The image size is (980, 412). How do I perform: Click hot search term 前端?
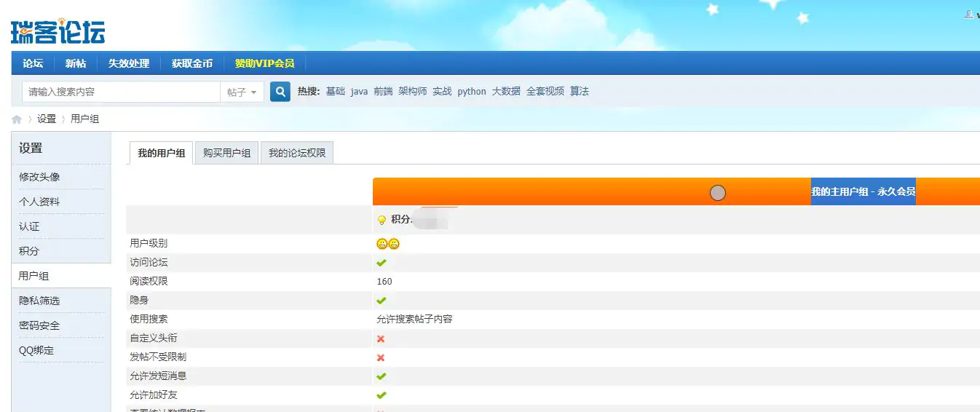pos(383,91)
